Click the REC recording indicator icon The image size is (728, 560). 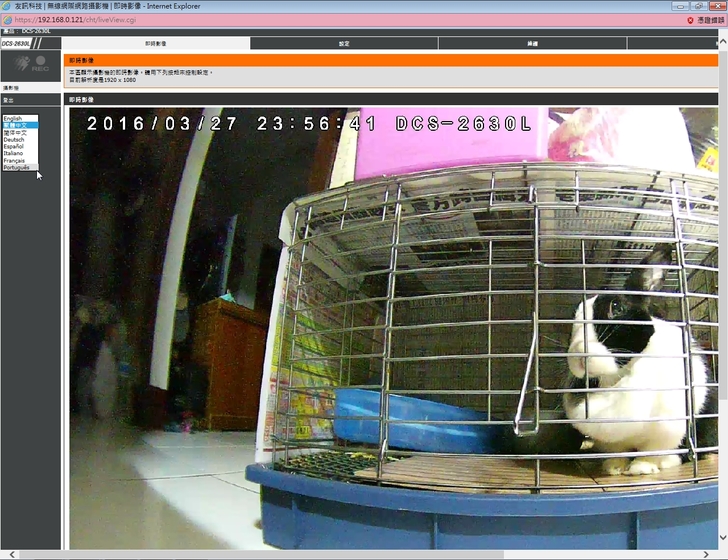[x=40, y=64]
